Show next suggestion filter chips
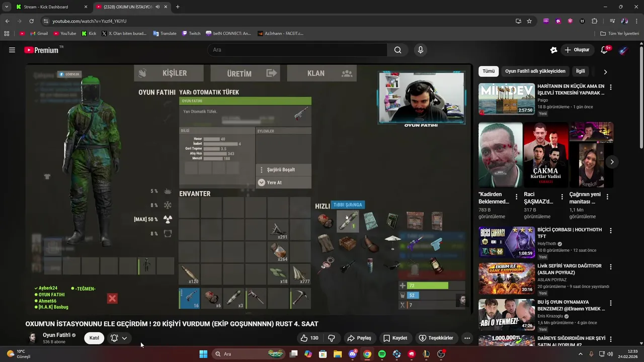Image resolution: width=644 pixels, height=362 pixels. [605, 72]
